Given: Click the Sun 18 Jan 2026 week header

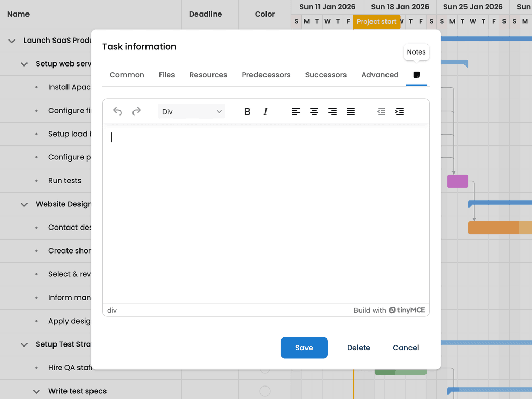Looking at the screenshot, I should [400, 7].
